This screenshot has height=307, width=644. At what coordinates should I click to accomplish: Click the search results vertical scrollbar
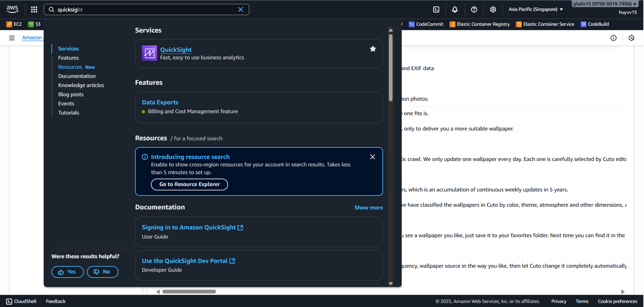pyautogui.click(x=391, y=68)
